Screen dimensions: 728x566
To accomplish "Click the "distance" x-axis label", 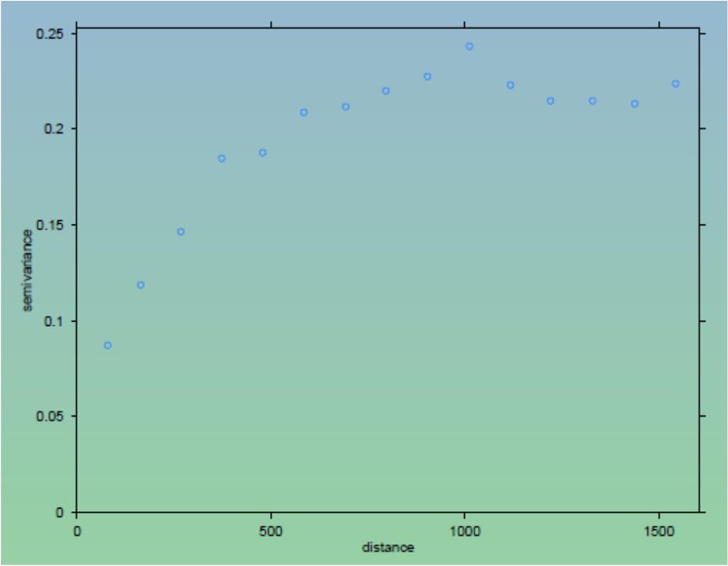I will point(388,547).
